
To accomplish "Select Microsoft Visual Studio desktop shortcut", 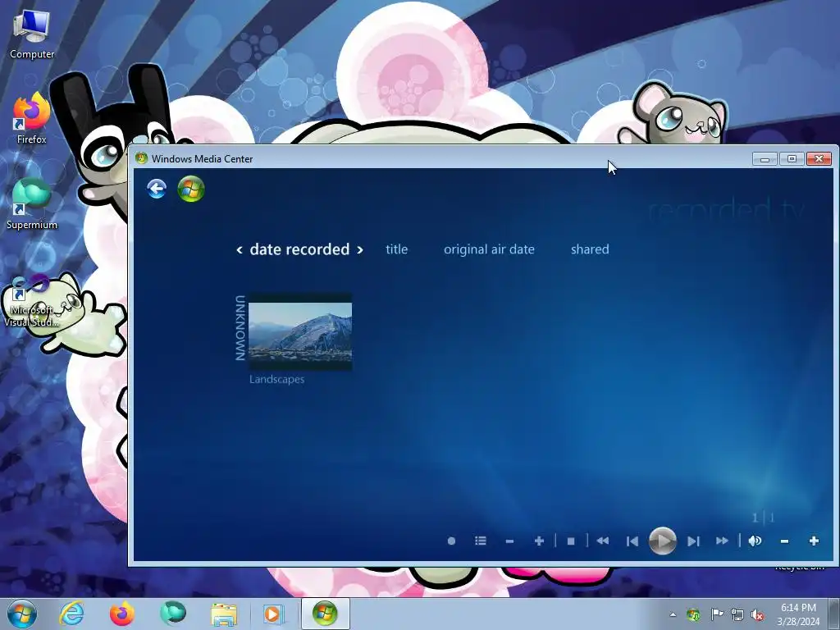I will [32, 301].
